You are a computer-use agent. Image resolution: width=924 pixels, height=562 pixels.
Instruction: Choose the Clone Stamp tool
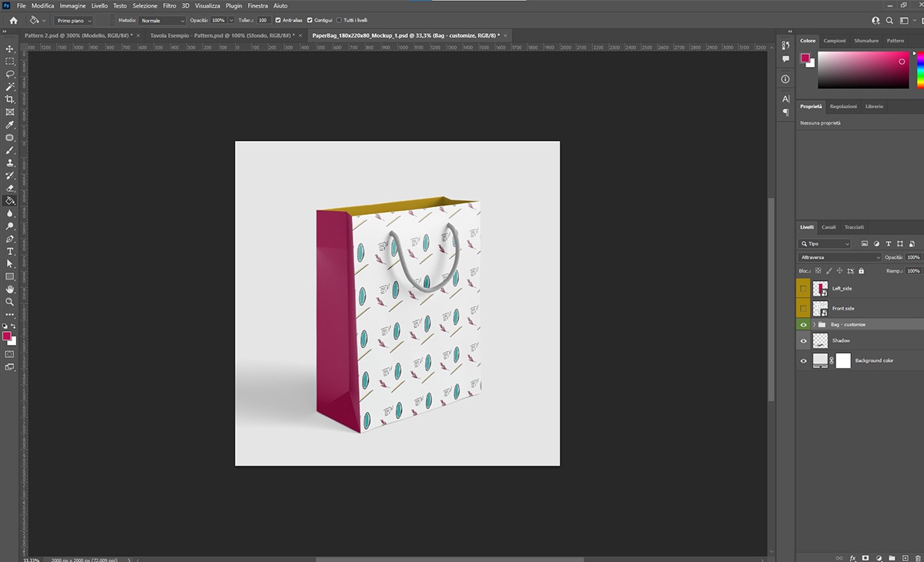point(10,163)
